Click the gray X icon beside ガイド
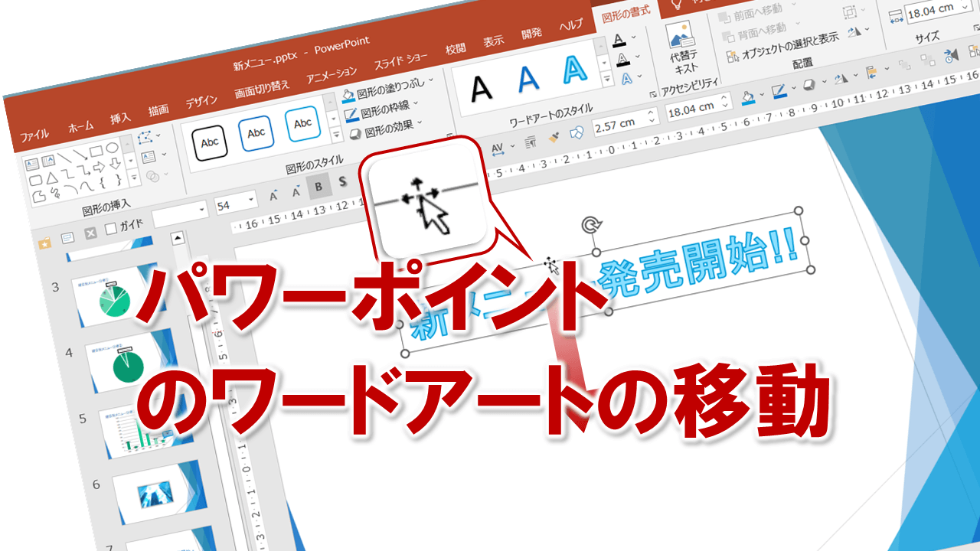The width and height of the screenshot is (980, 551). [90, 233]
